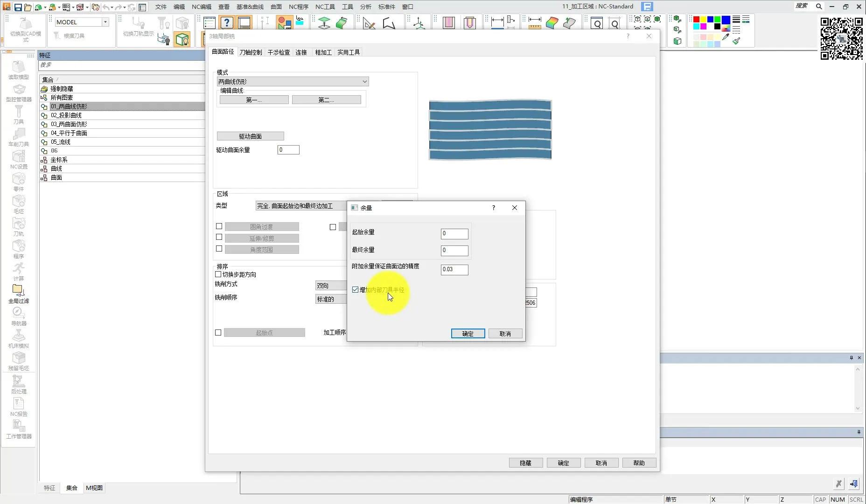
Task: Pick the red color swatch
Action: click(696, 20)
